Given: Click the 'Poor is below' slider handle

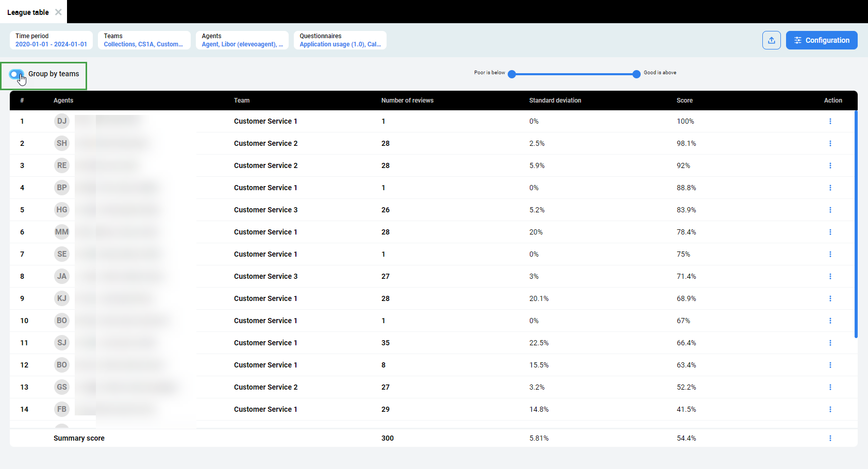Looking at the screenshot, I should point(512,74).
